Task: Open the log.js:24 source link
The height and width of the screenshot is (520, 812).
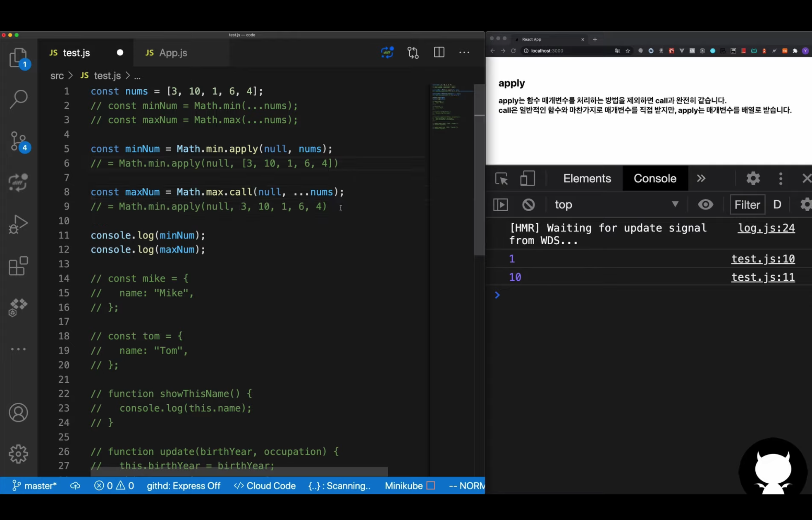Action: [766, 228]
